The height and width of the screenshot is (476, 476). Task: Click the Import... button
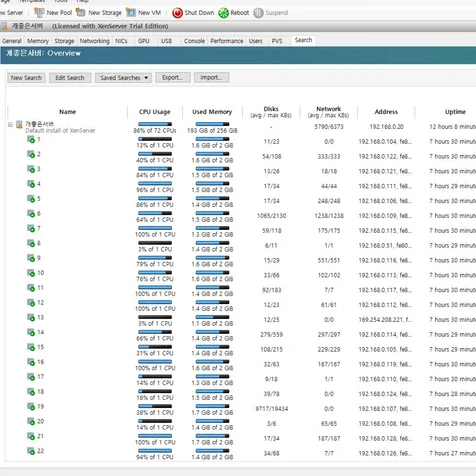pyautogui.click(x=211, y=78)
